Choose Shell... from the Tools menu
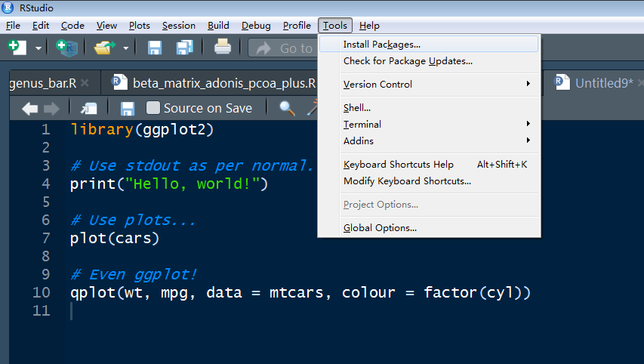The width and height of the screenshot is (644, 364). (x=428, y=108)
